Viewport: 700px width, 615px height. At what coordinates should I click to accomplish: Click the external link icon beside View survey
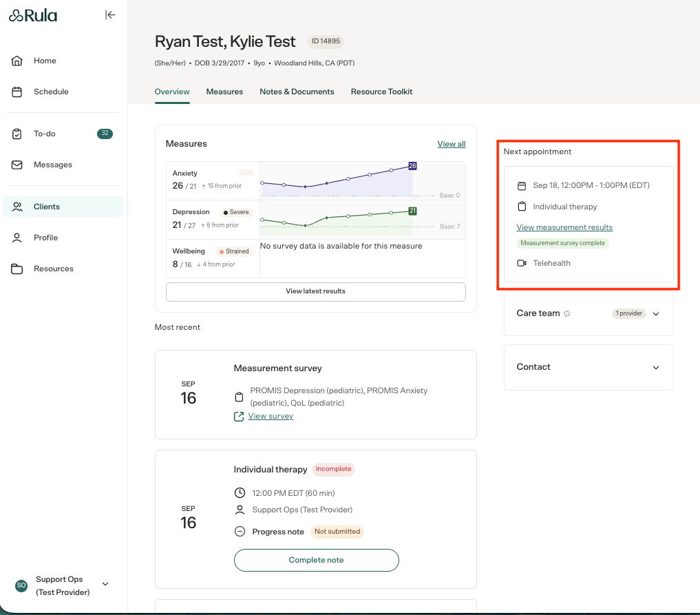tap(239, 416)
